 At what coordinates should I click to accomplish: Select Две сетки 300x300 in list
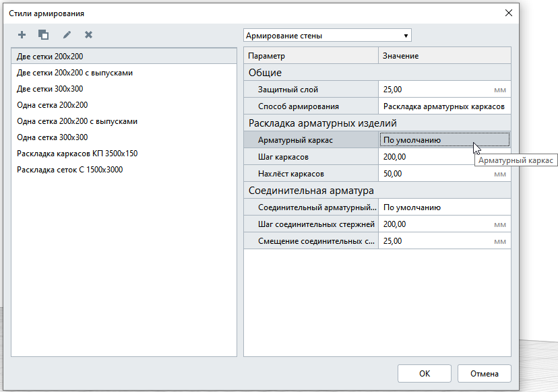50,89
